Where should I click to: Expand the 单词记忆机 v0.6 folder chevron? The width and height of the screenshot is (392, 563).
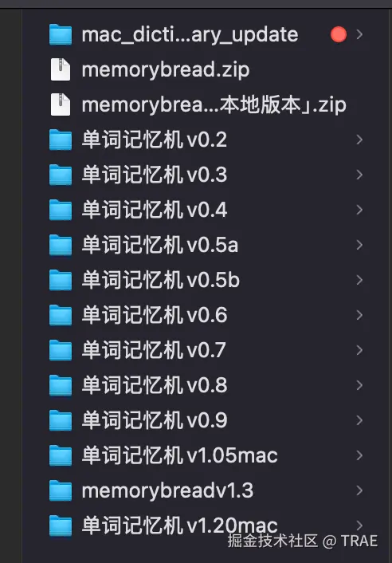pyautogui.click(x=359, y=315)
